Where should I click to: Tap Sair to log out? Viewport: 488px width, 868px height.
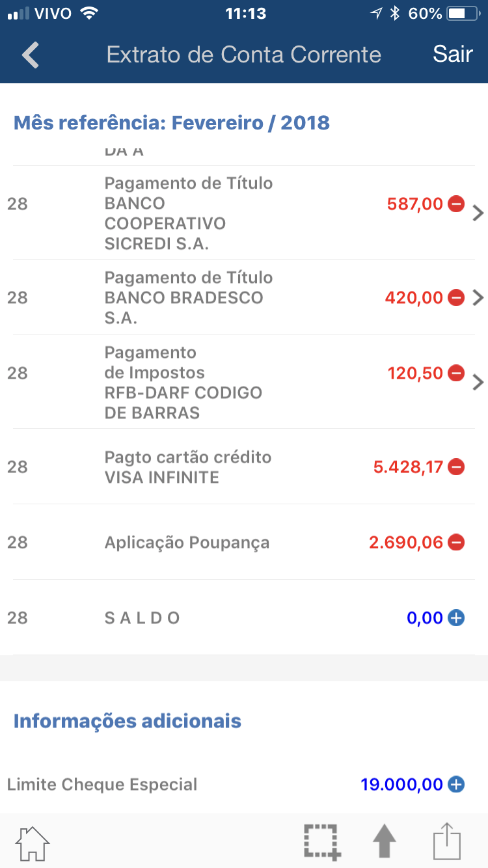click(452, 54)
